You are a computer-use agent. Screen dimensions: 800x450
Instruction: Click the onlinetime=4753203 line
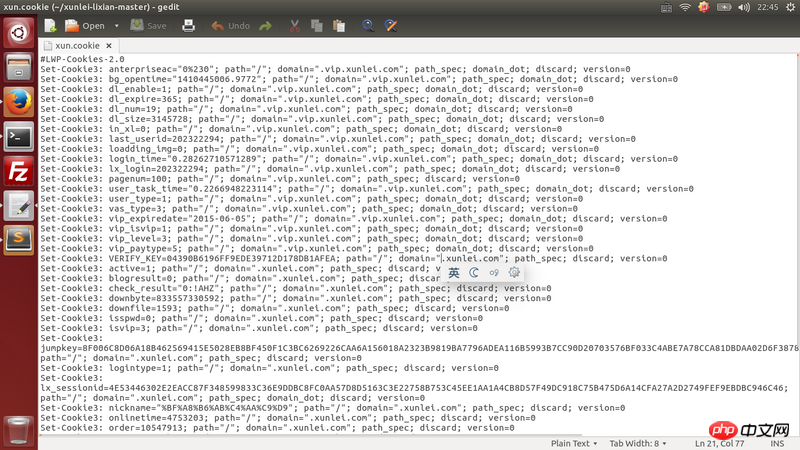click(288, 418)
